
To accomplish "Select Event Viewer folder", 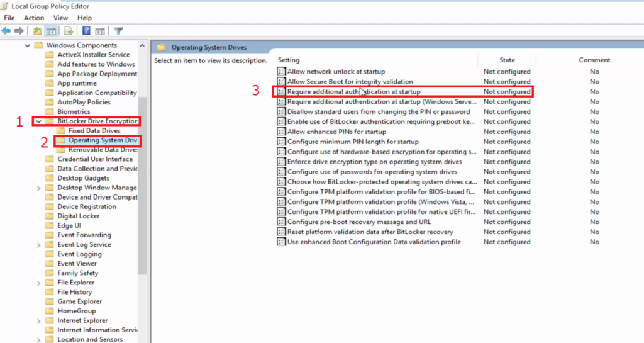I will pos(77,263).
